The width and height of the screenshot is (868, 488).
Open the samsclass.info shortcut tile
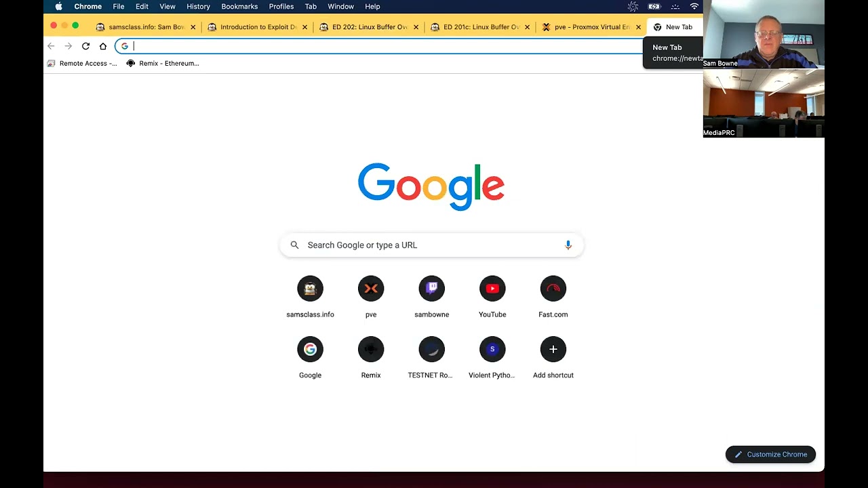click(310, 297)
